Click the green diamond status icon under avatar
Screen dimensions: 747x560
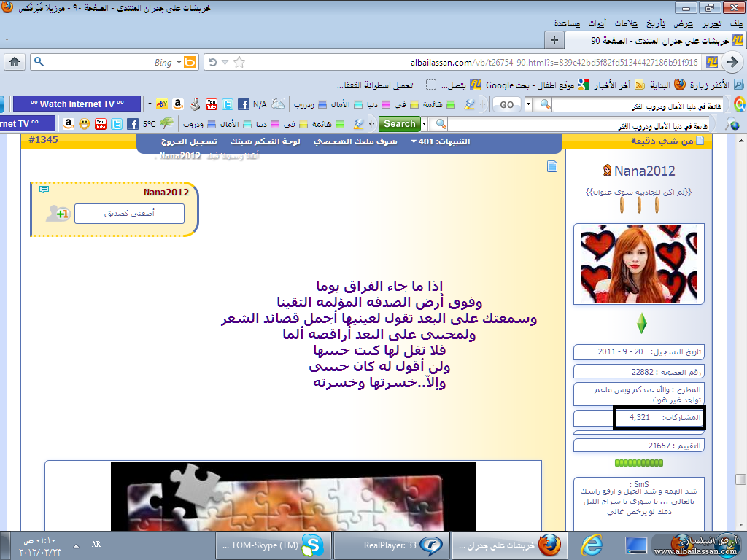point(642,323)
